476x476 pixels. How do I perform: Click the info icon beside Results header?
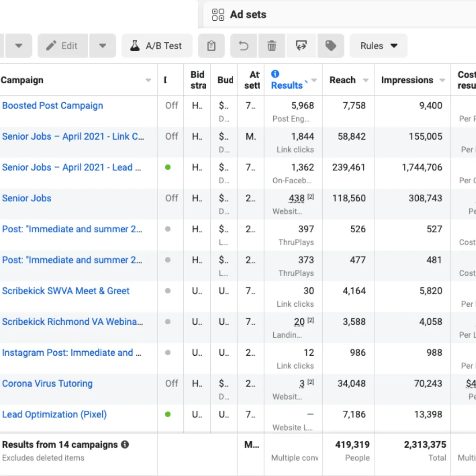[x=276, y=74]
